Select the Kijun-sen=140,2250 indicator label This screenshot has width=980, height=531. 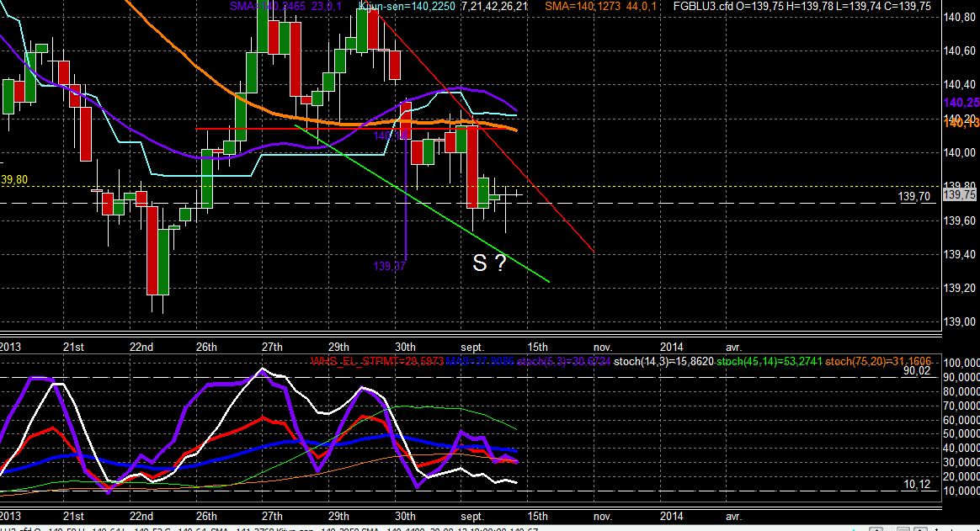[407, 6]
